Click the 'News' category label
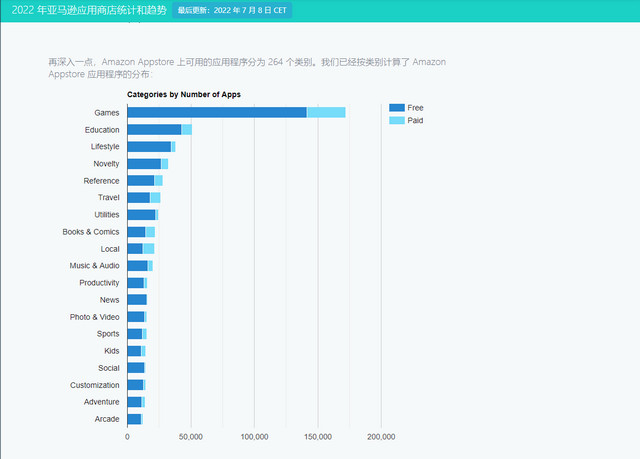This screenshot has width=640, height=459. (109, 300)
